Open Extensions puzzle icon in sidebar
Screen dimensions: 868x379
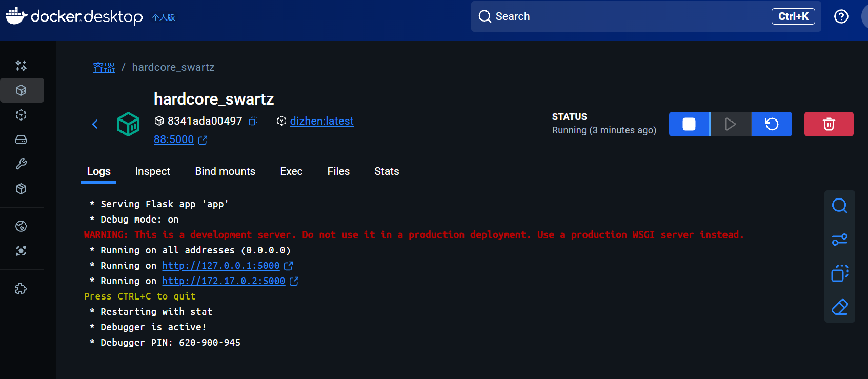[x=21, y=289]
